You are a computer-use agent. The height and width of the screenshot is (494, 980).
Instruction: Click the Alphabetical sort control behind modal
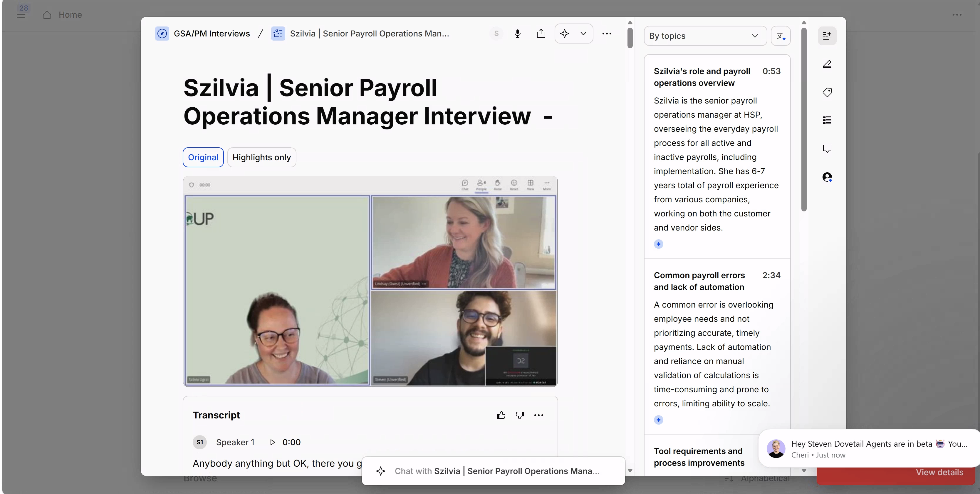tap(757, 479)
